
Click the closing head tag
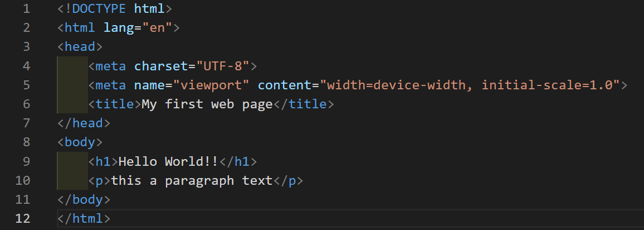click(x=84, y=123)
